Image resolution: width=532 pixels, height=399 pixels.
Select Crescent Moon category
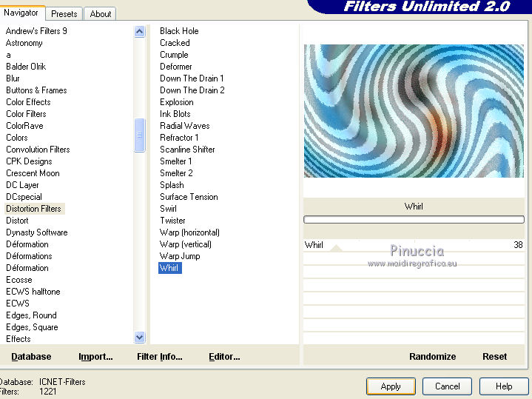(33, 173)
